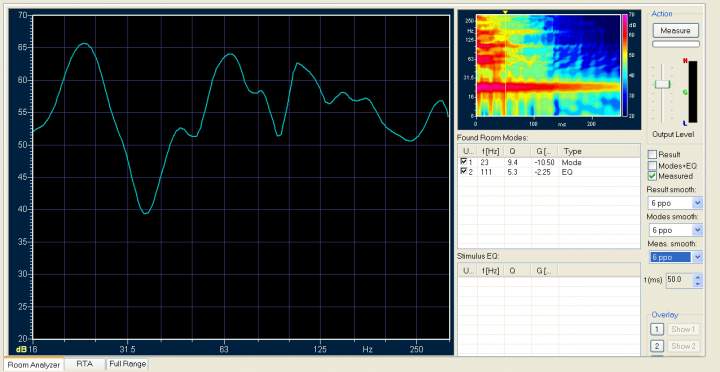Image resolution: width=720 pixels, height=372 pixels.
Task: Click the f[Hz] column header in Found Room Modes
Action: pos(490,151)
